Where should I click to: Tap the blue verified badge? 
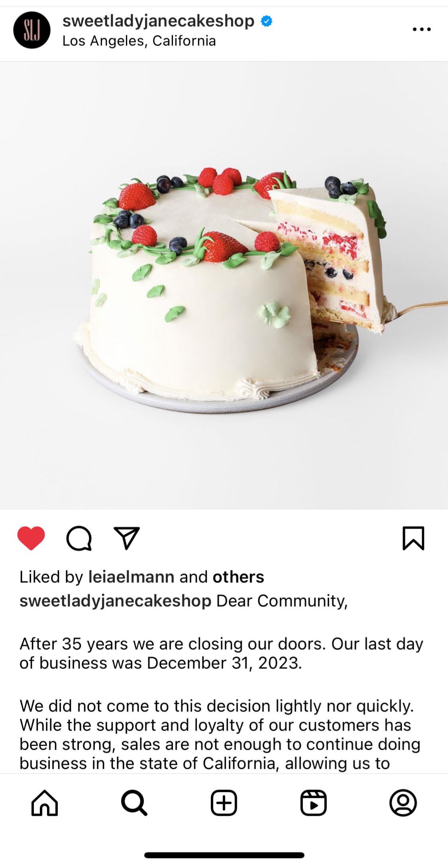point(267,21)
